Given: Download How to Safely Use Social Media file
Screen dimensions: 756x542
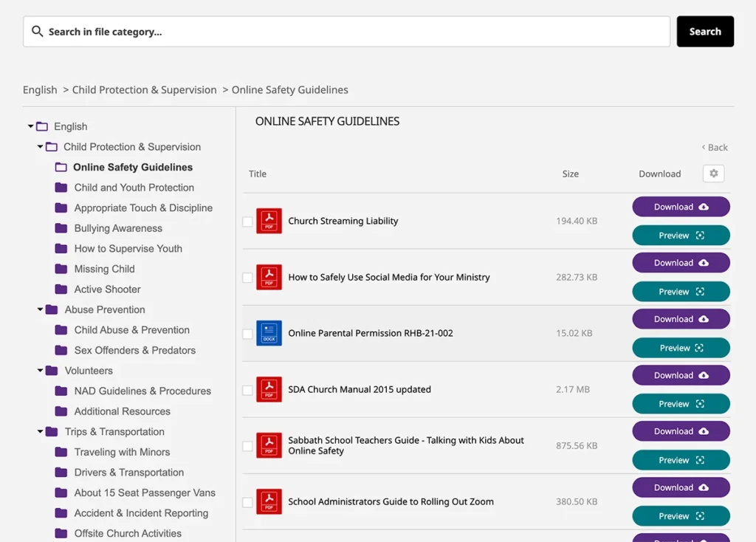Looking at the screenshot, I should (681, 263).
